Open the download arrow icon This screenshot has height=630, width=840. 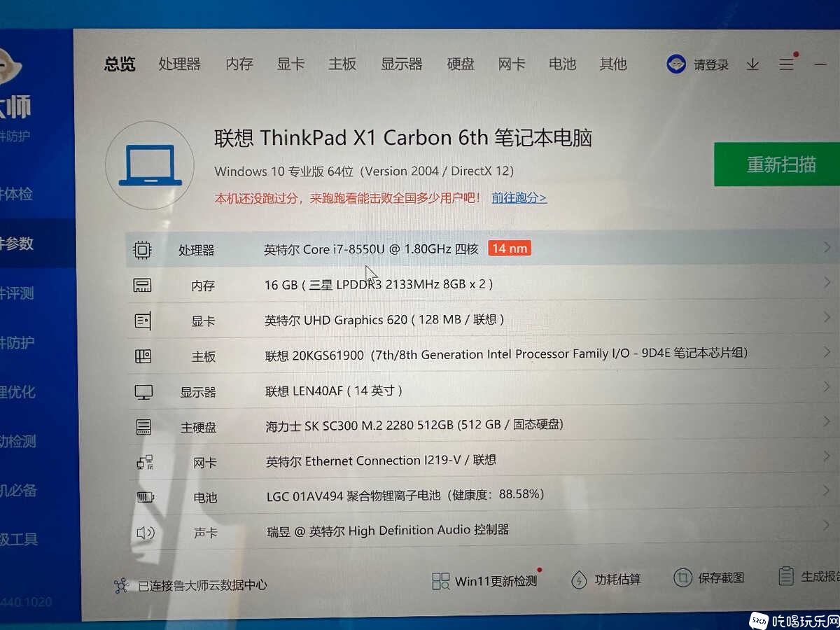pyautogui.click(x=752, y=64)
